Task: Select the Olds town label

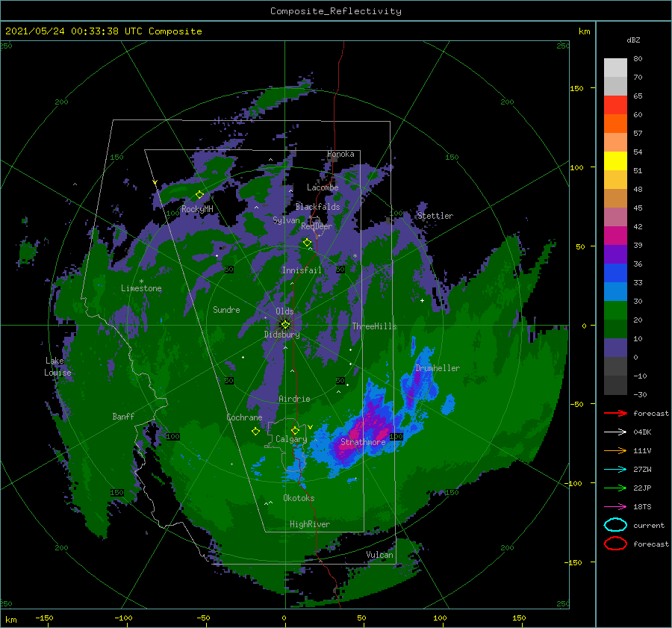Action: click(284, 311)
